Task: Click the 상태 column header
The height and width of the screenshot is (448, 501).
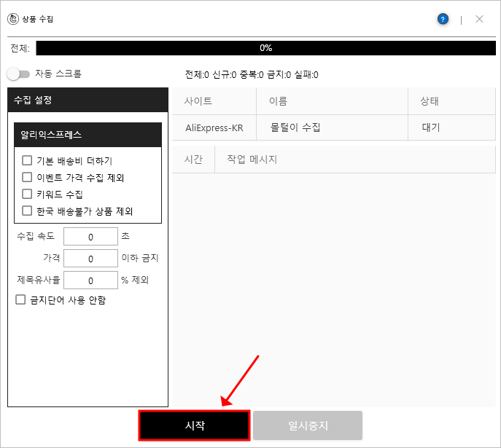Action: pyautogui.click(x=452, y=101)
